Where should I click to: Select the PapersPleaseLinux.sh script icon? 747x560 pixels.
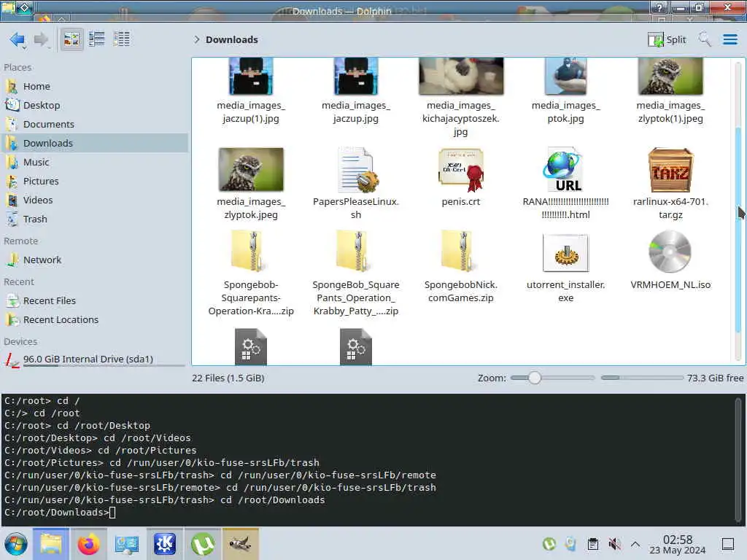point(357,169)
